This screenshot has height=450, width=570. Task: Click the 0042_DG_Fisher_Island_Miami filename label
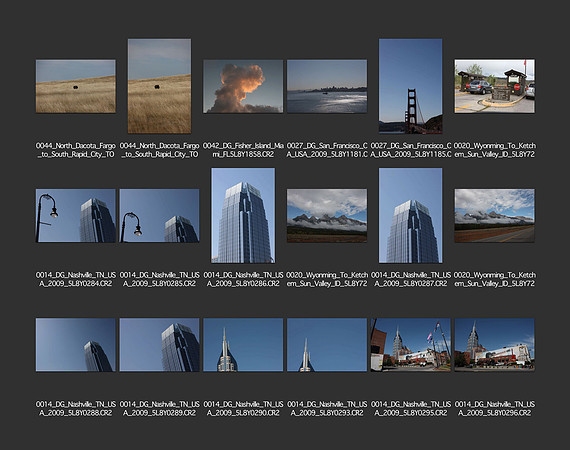[243, 150]
